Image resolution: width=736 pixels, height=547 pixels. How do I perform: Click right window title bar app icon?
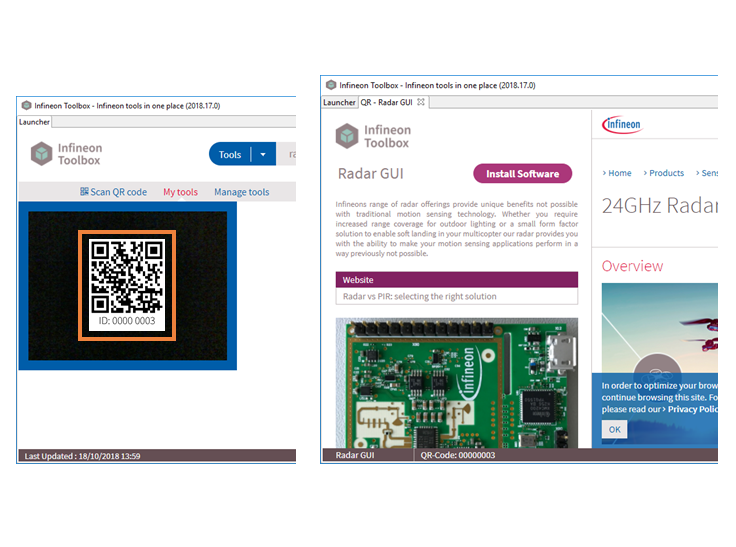coord(331,85)
